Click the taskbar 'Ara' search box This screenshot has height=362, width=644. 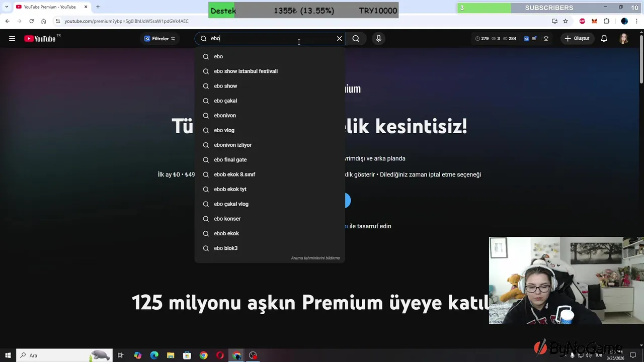(64, 355)
